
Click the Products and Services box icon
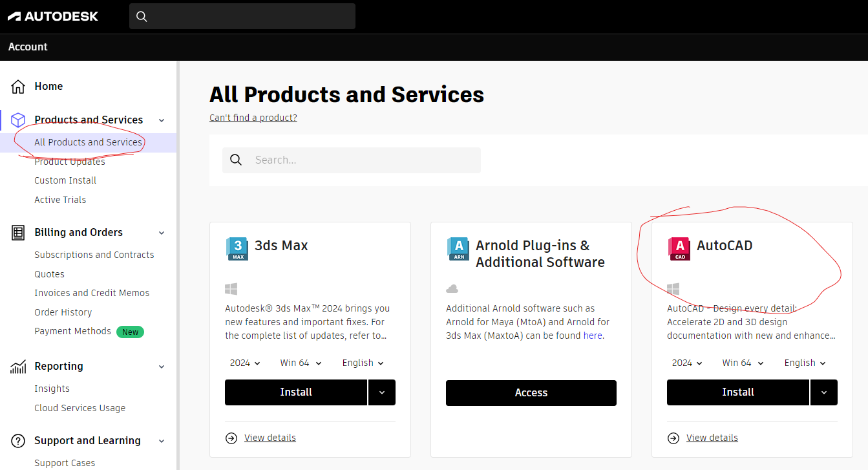pos(16,119)
